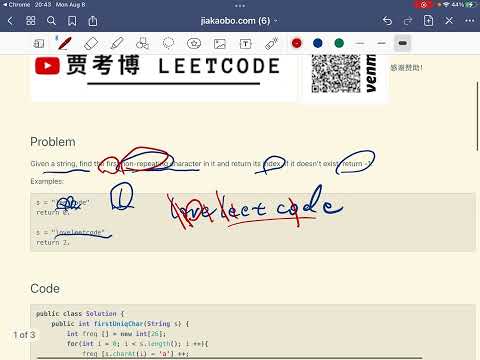Screen dimensions: 480x360
Task: Click the 'new int[26]' code line
Action: pyautogui.click(x=116, y=334)
